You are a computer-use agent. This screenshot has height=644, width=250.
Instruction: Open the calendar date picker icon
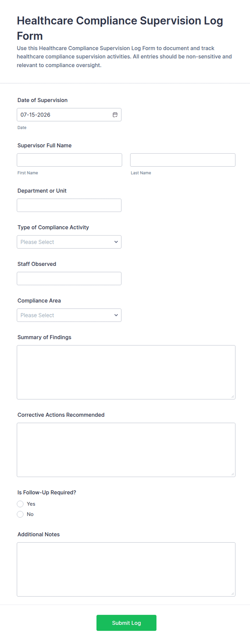point(115,115)
